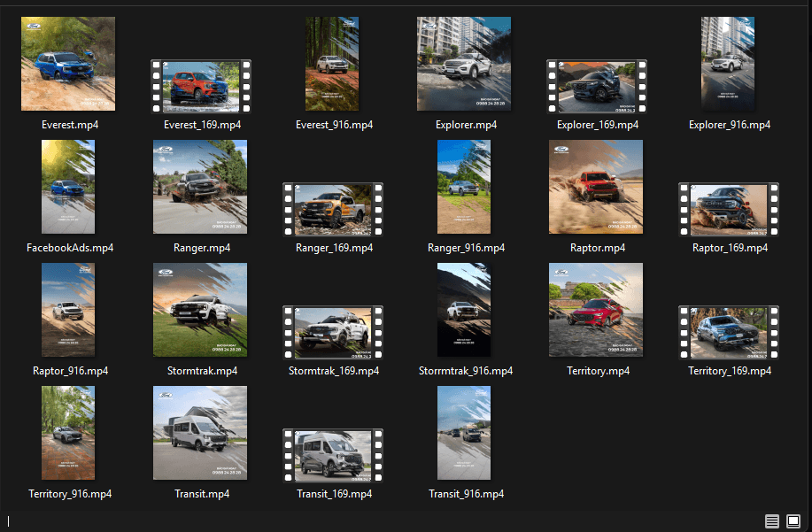Screen dimensions: 812x532
Task: Select the Explorer.mp4 thumbnail
Action: tap(464, 64)
